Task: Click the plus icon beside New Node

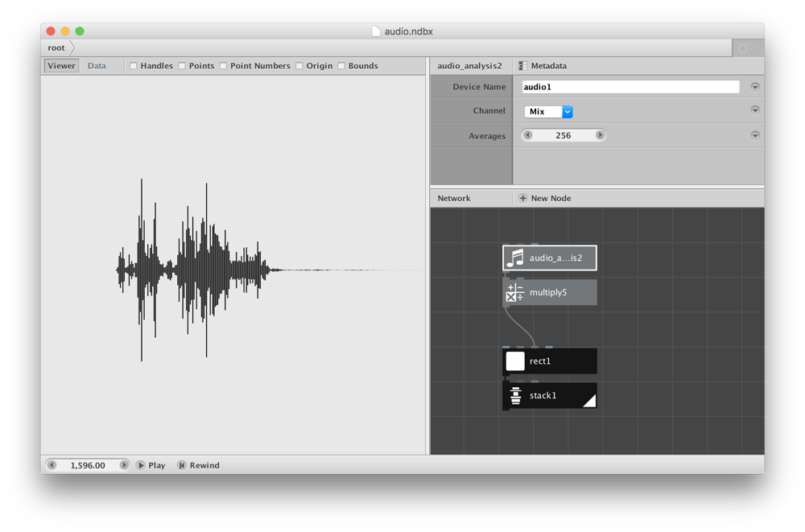Action: [522, 198]
